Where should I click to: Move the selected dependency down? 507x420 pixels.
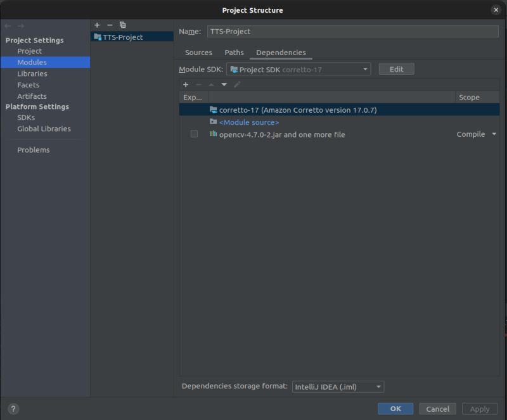(x=224, y=84)
